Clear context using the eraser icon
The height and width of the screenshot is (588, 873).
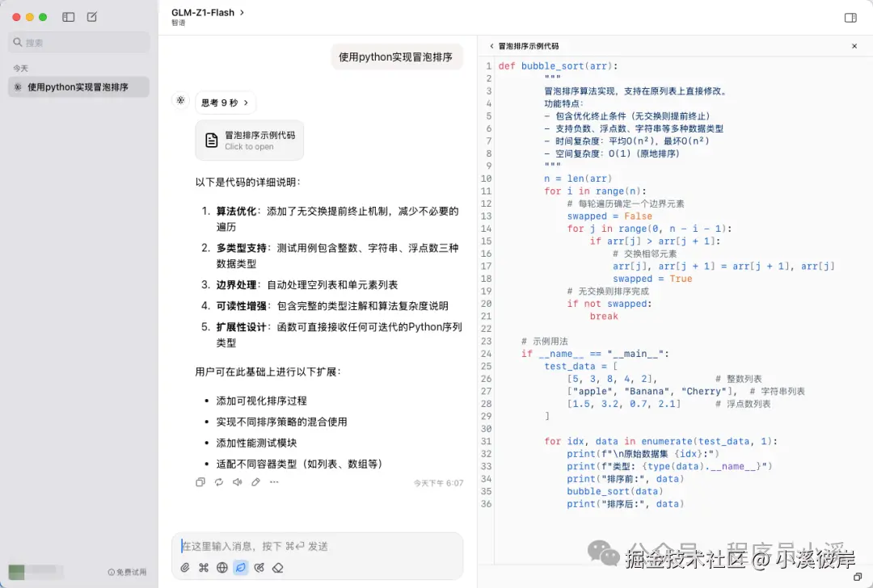tap(279, 568)
